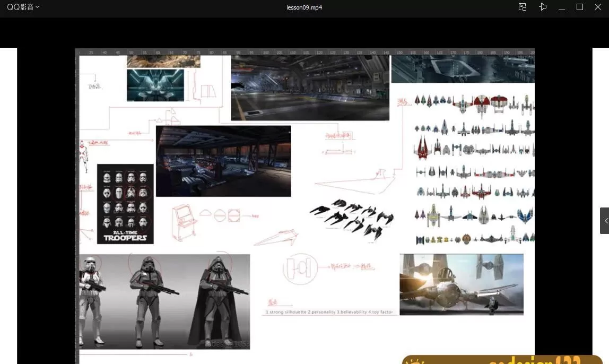Open the QQ影音 main menu dropdown
609x364 pixels.
23,7
